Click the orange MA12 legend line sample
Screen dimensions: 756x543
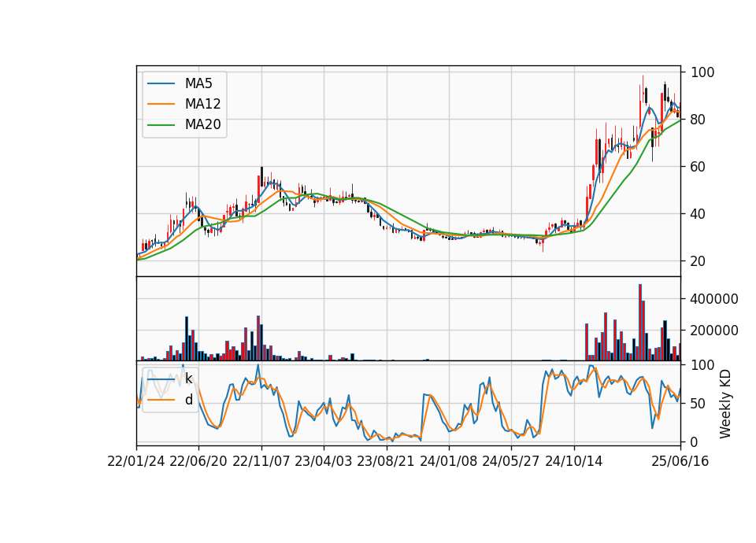point(161,104)
